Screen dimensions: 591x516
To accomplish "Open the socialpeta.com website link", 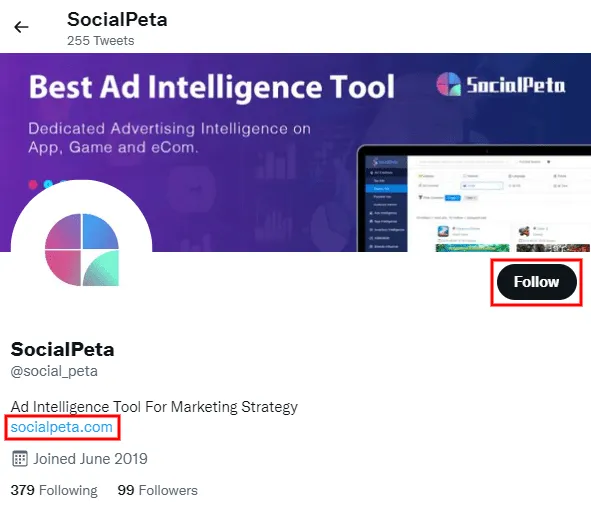I will [x=62, y=427].
